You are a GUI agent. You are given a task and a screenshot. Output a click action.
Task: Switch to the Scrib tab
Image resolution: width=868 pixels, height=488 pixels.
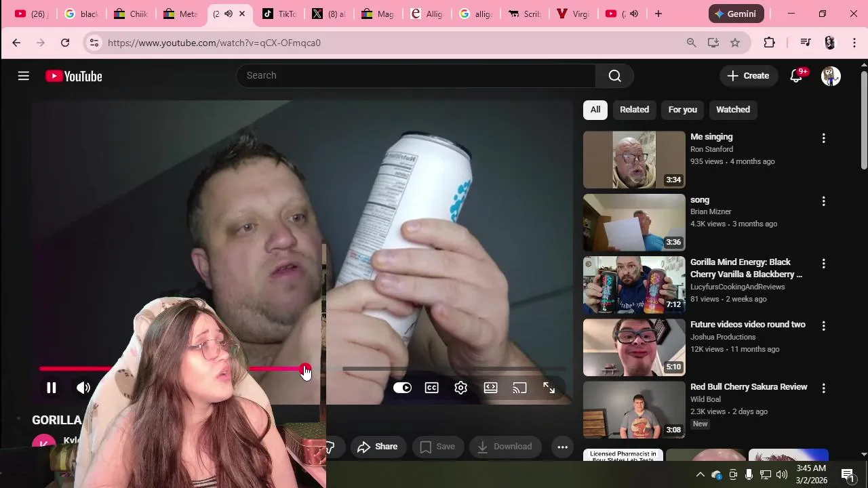click(x=524, y=14)
